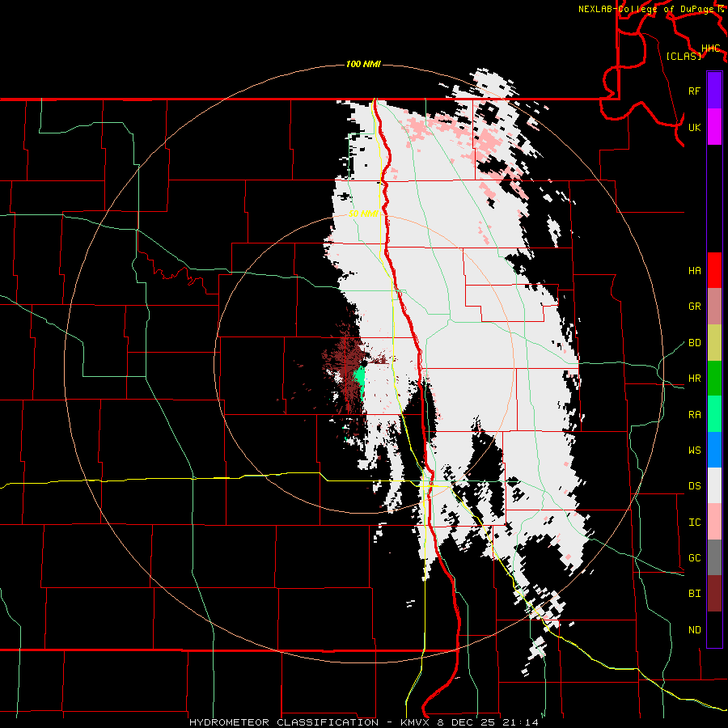Click the brown biological echo cluster
728x728 pixels.
click(346, 365)
